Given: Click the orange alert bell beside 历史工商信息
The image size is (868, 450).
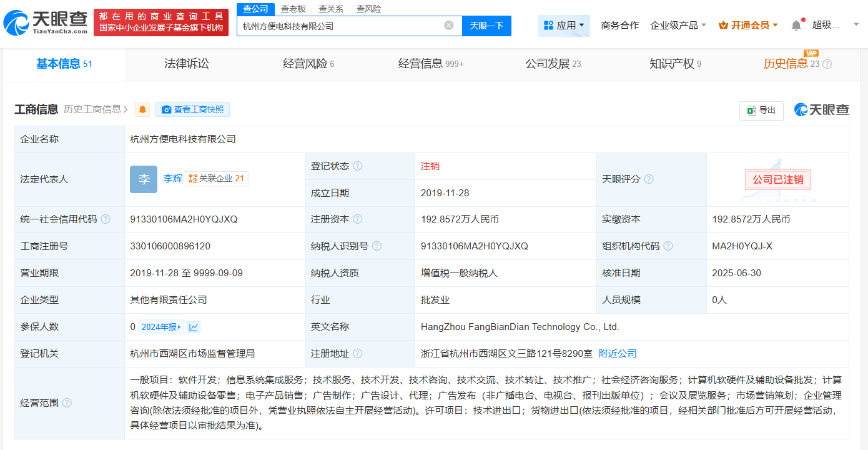Looking at the screenshot, I should point(143,109).
